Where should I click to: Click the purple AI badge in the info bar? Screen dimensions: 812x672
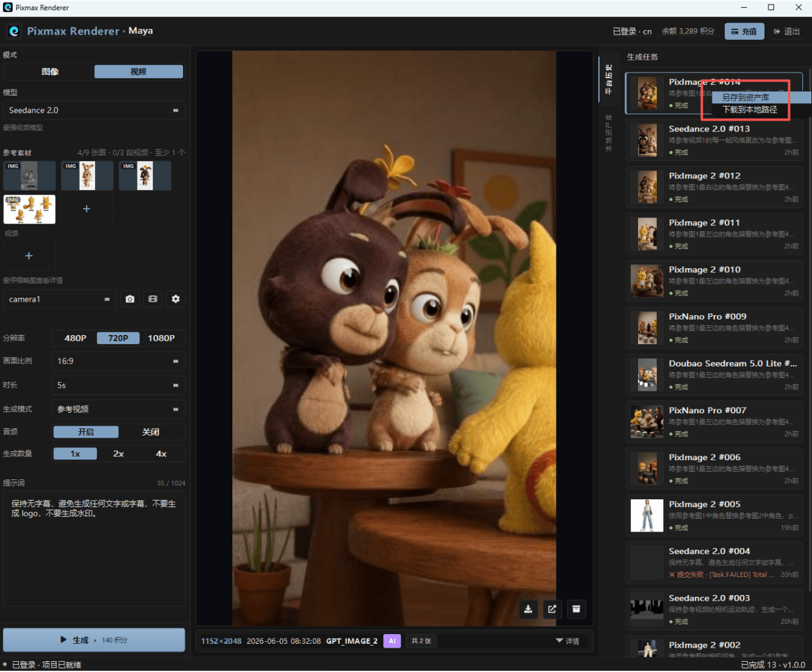tap(392, 641)
